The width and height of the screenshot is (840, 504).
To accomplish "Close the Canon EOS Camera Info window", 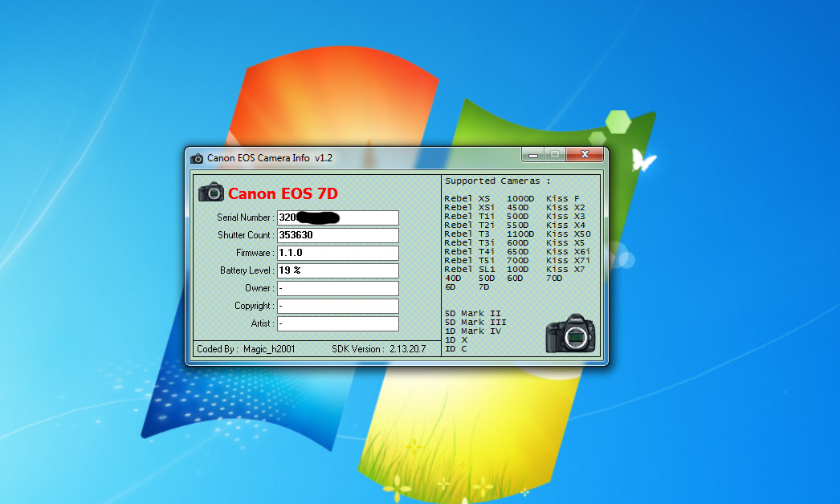I will (x=584, y=154).
